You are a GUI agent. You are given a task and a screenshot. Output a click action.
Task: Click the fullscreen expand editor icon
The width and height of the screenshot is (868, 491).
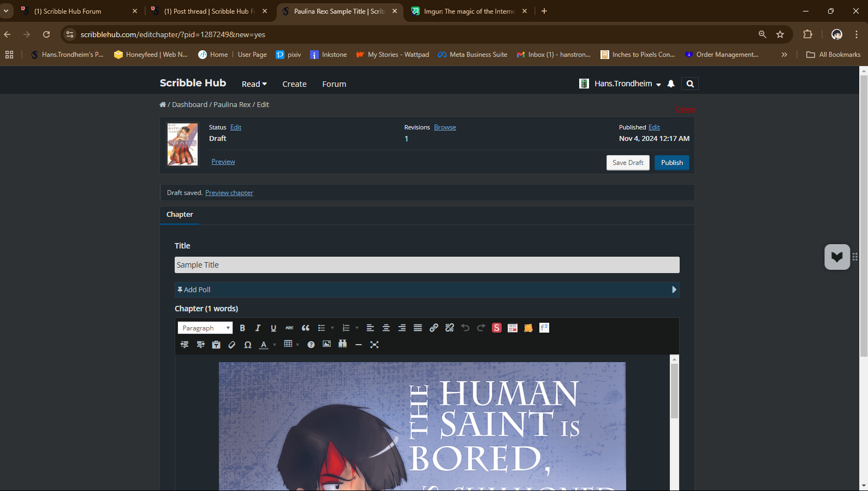(x=374, y=345)
